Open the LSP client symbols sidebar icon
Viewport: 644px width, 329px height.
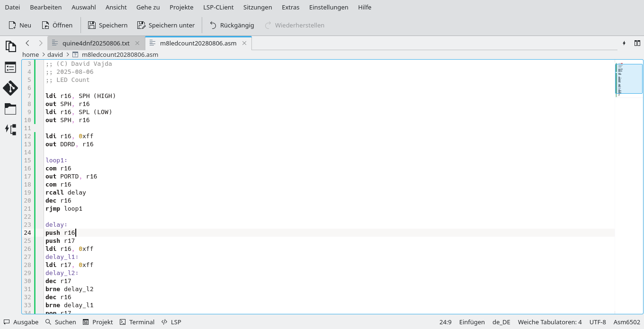click(10, 129)
